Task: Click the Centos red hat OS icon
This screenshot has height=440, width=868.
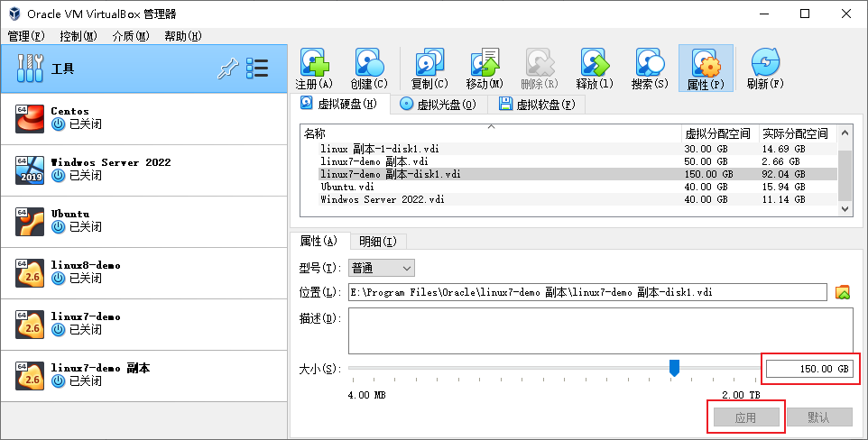Action: 30,118
